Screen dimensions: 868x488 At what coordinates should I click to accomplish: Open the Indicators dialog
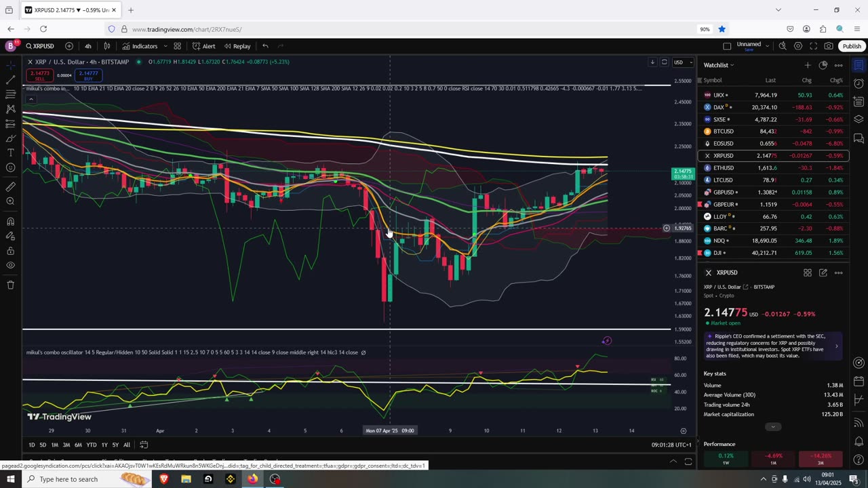click(140, 46)
